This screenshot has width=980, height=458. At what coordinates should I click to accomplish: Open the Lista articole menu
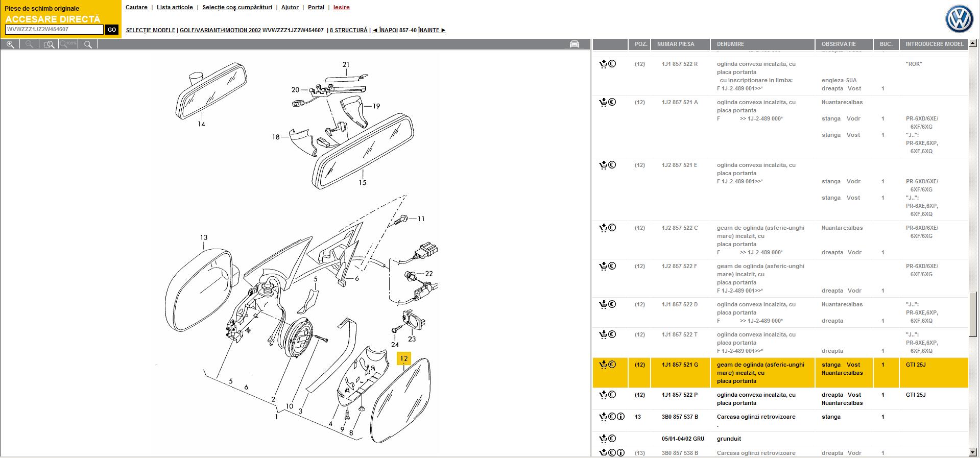[175, 7]
